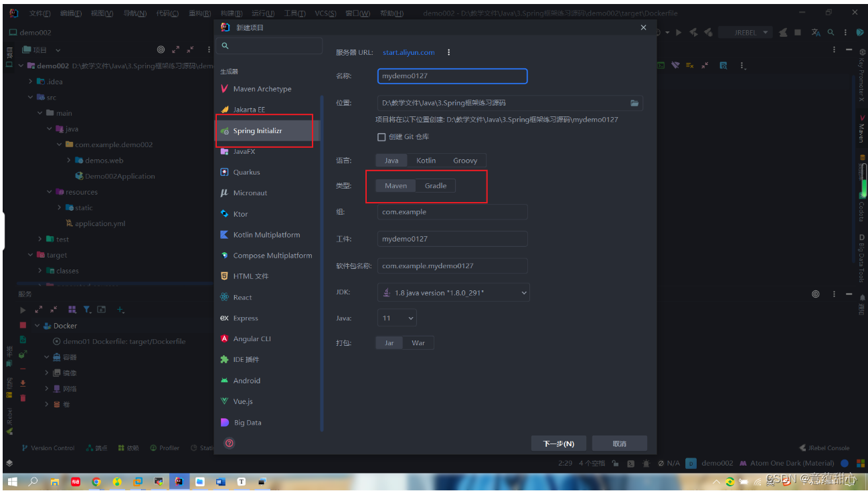Browse for location folder icon
The image size is (868, 491).
pos(634,103)
